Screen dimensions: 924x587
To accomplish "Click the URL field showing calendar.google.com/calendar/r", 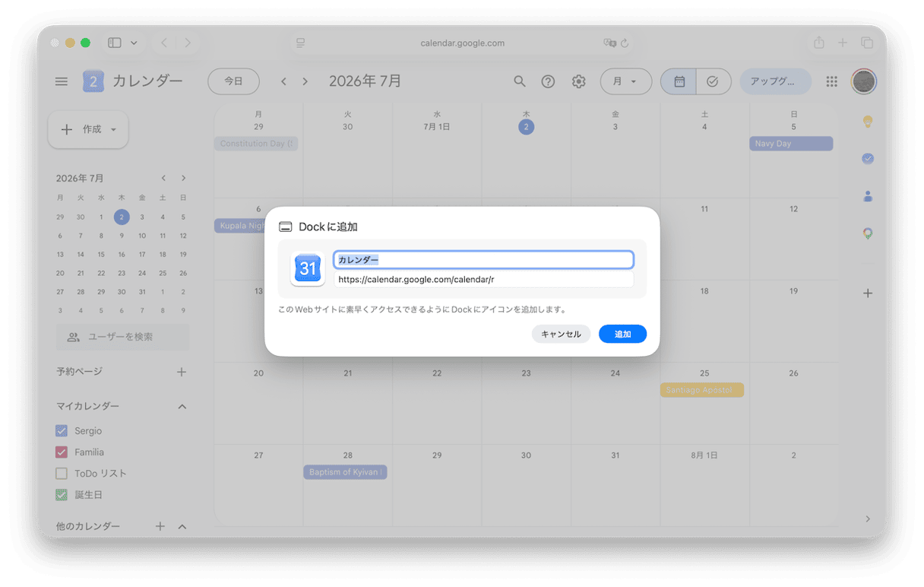I will point(483,279).
